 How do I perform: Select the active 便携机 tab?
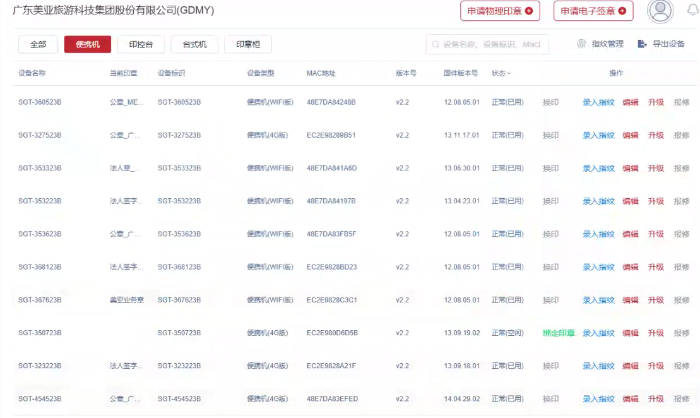coord(87,45)
